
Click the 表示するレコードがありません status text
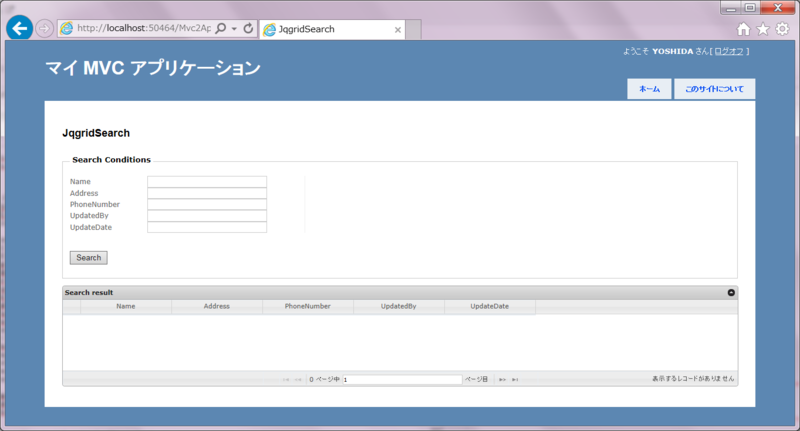pyautogui.click(x=693, y=378)
